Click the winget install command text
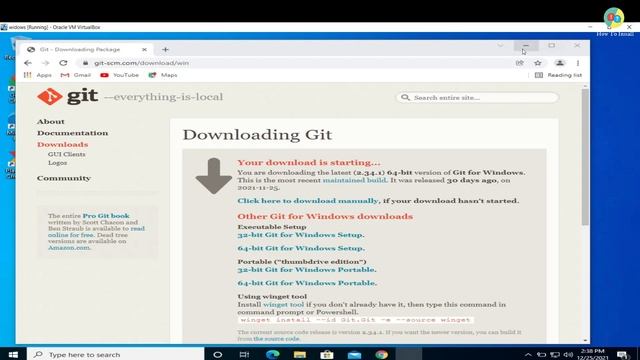This screenshot has height=360, width=640. [355, 320]
